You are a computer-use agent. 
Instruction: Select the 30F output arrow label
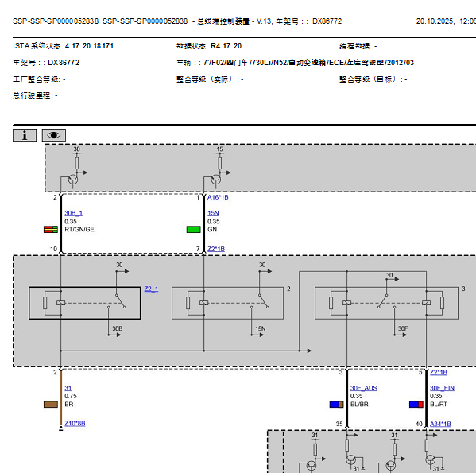pos(403,328)
